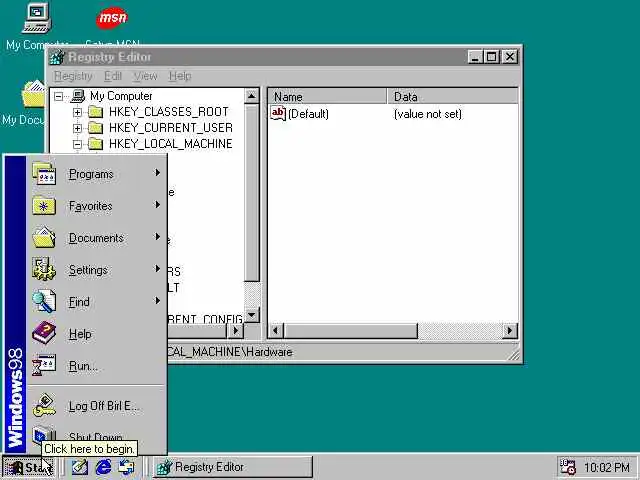Select HKEY_CURRENT_USER key label
Screen dimensions: 640x480
[x=171, y=128]
